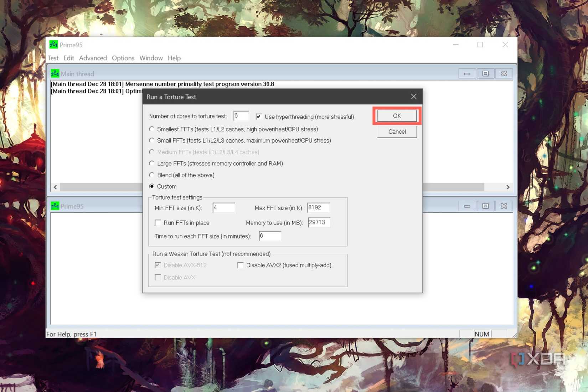The height and width of the screenshot is (392, 588).
Task: Select Medium FFTs radio option
Action: point(152,152)
